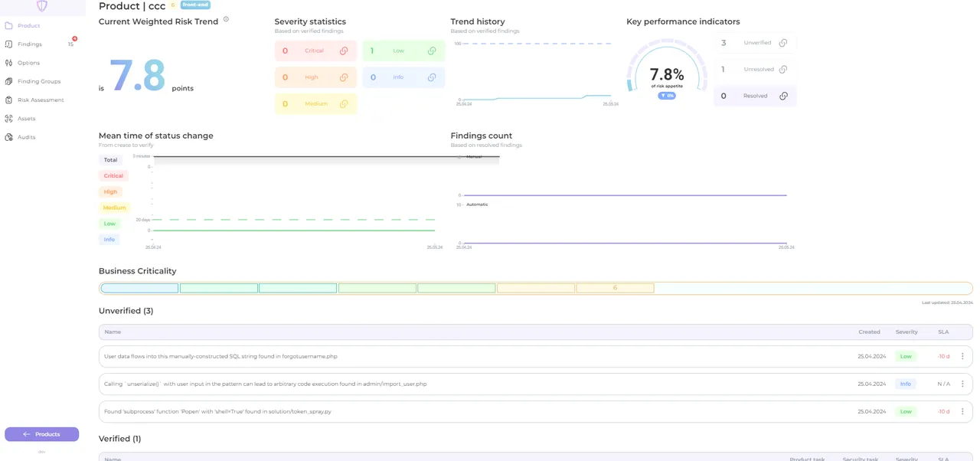980x461 pixels.
Task: Toggle the Total filter in the status change chart
Action: 111,160
